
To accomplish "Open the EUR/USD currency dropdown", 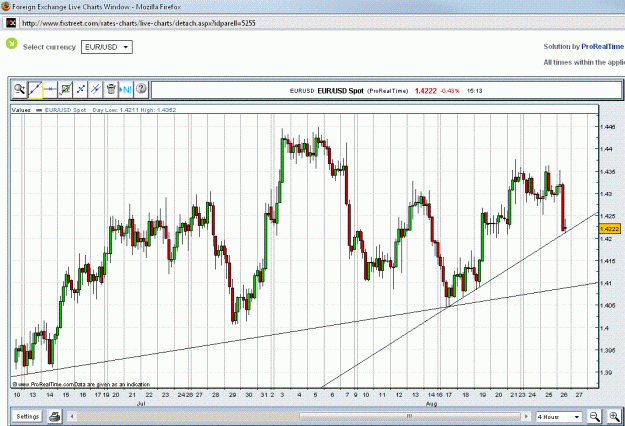I will [107, 47].
